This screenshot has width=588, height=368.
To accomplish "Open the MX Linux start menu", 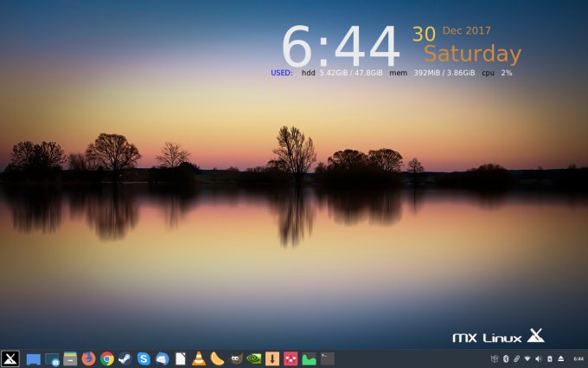I will click(10, 358).
